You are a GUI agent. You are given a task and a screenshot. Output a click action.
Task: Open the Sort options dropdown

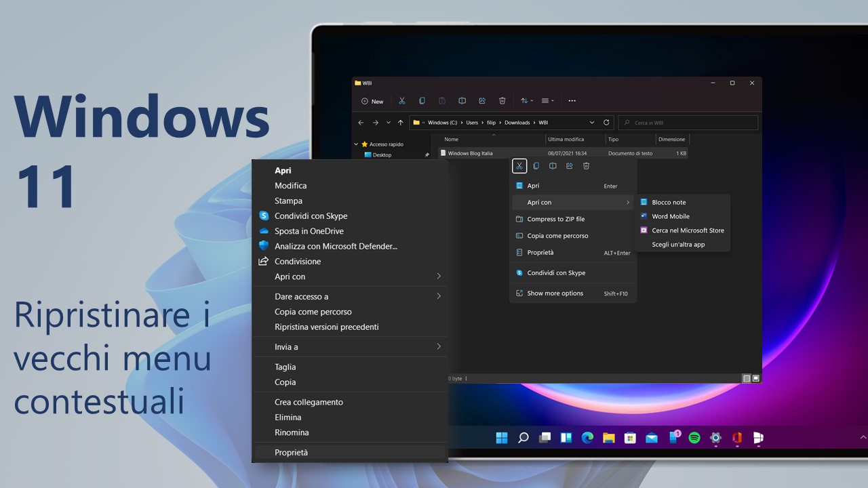pos(527,101)
